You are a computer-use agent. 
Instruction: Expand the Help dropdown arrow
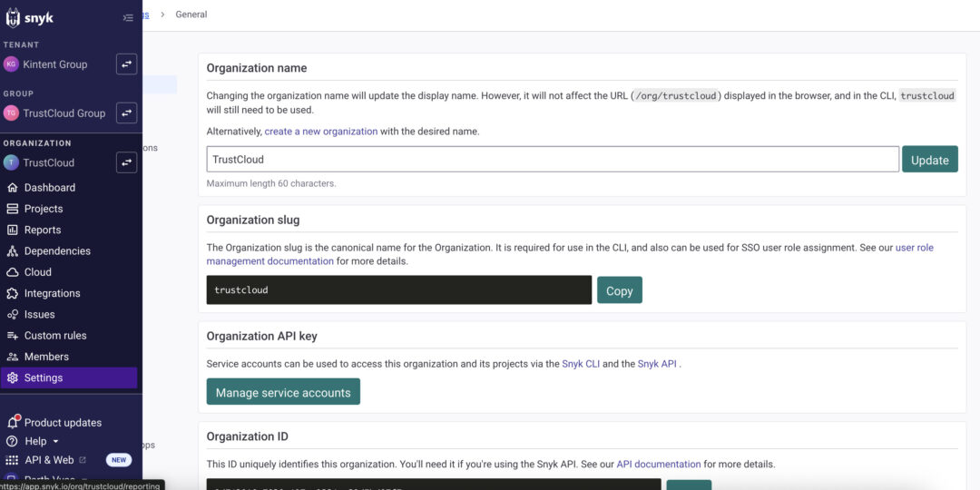(x=55, y=442)
